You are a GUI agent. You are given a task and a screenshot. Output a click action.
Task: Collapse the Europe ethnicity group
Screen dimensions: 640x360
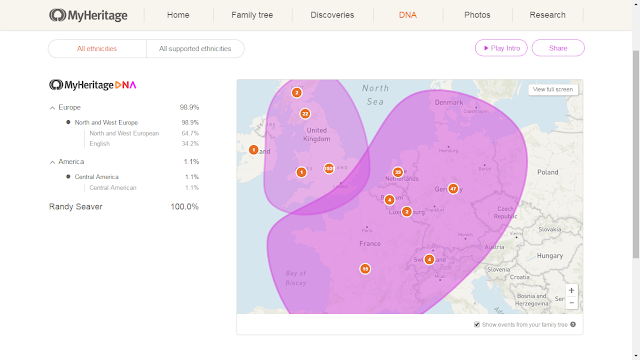(52, 108)
